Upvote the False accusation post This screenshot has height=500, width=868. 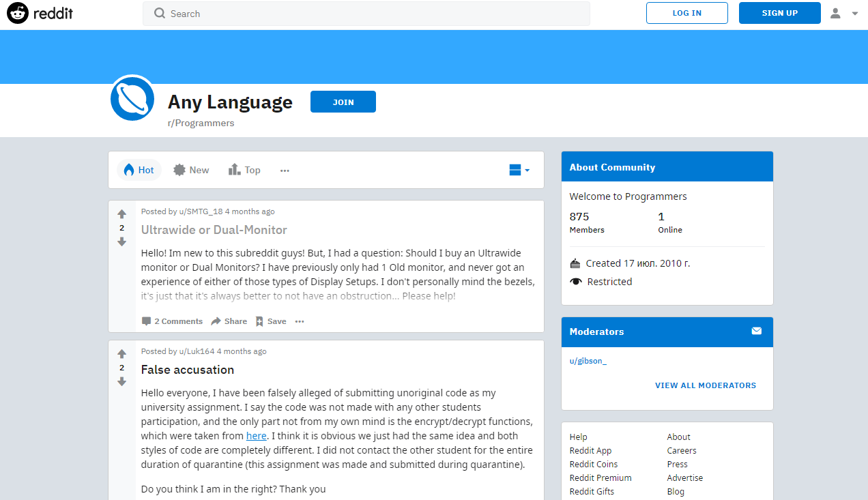click(121, 354)
